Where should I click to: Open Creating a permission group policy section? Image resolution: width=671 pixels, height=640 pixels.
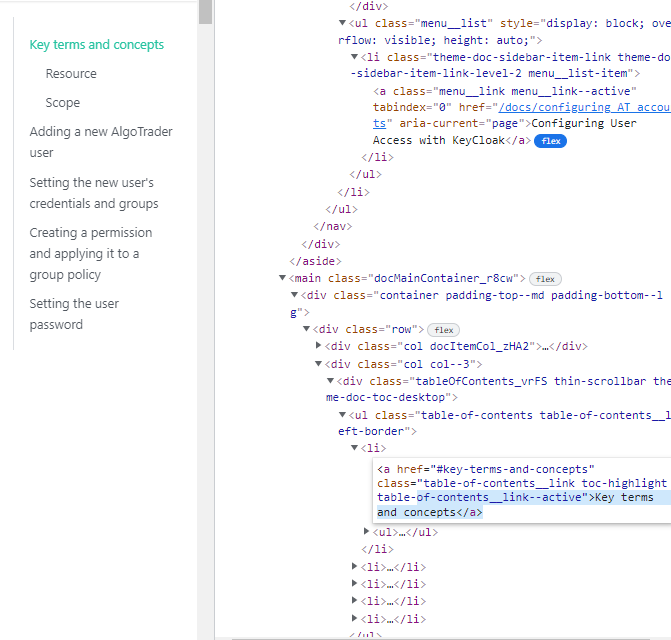click(x=90, y=253)
